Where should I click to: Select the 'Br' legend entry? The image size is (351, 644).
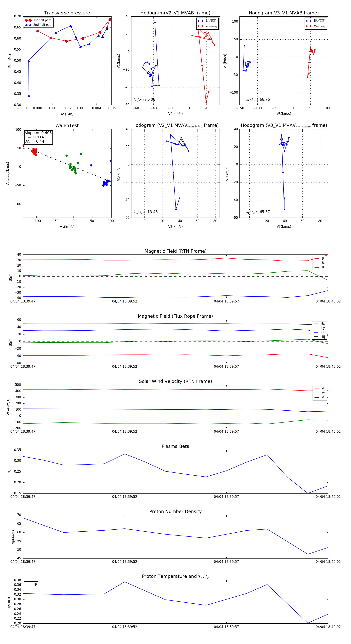320,259
